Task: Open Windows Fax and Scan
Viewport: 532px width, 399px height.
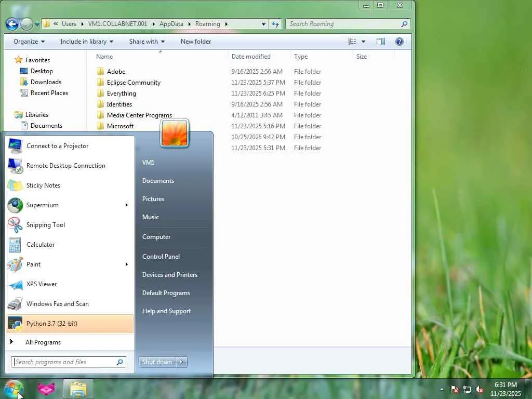Action: (x=70, y=303)
